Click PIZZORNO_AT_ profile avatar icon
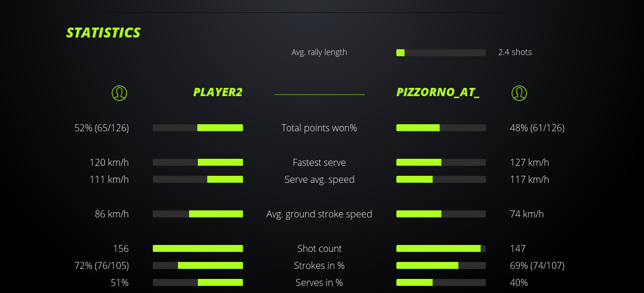The width and height of the screenshot is (644, 293). [519, 93]
